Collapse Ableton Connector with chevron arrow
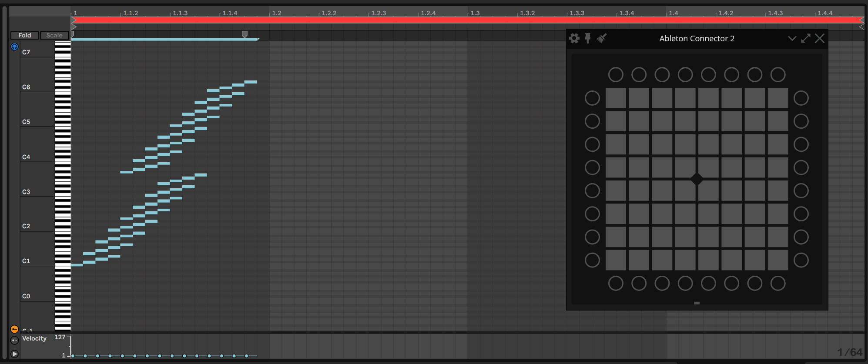Viewport: 868px width, 364px height. [x=792, y=38]
